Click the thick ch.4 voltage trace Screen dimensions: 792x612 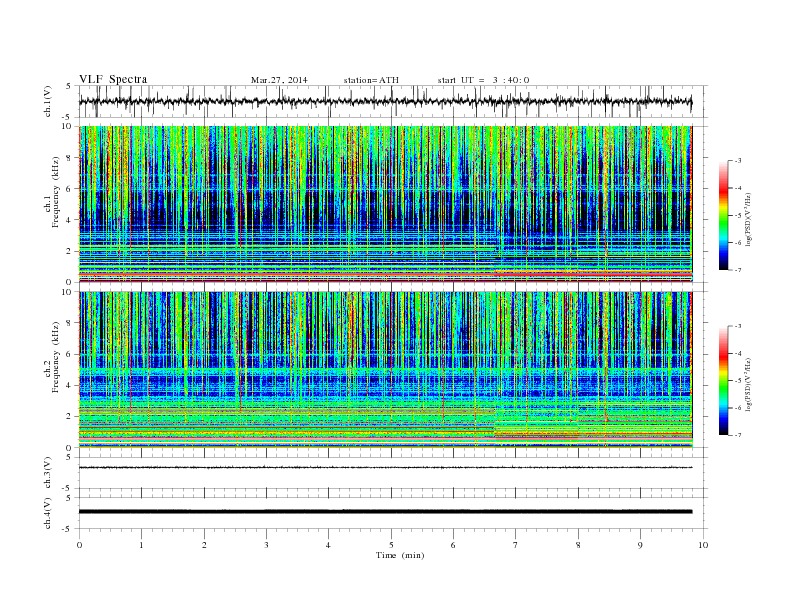[385, 512]
